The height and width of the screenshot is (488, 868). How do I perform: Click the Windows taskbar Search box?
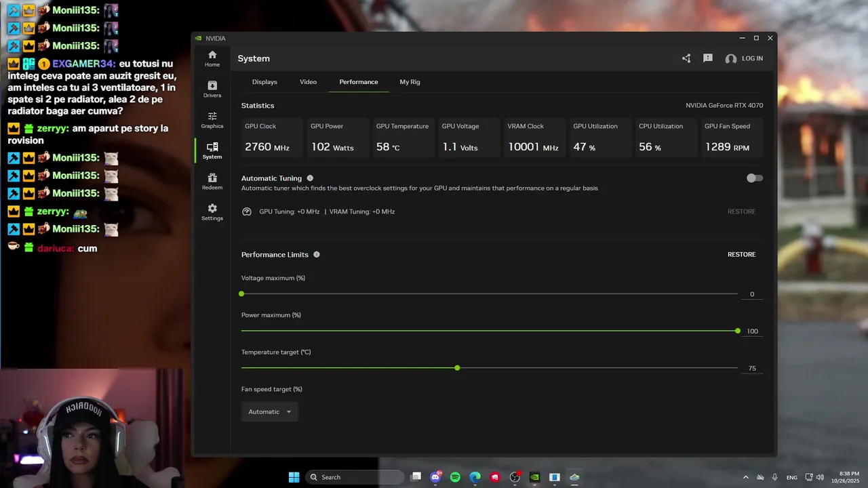pyautogui.click(x=354, y=477)
